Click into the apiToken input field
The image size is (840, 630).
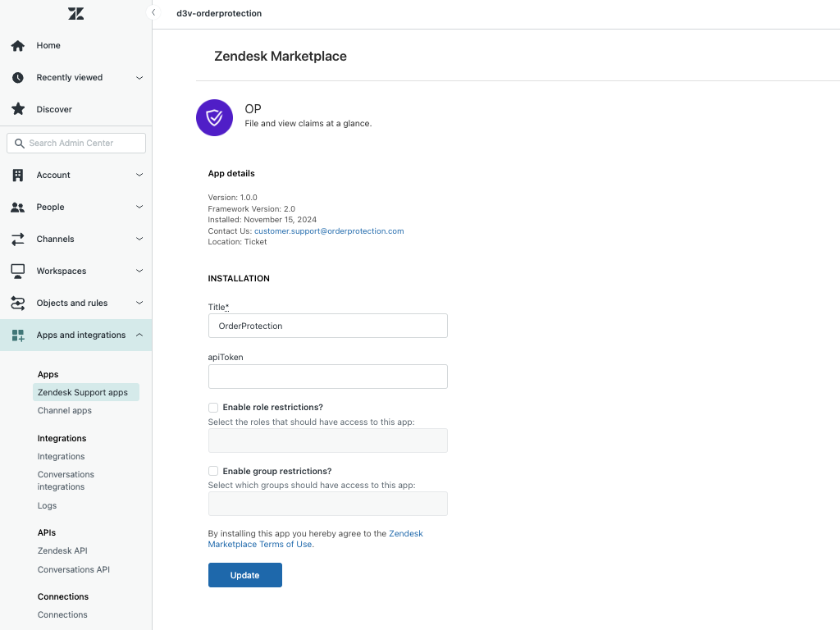[x=327, y=377]
